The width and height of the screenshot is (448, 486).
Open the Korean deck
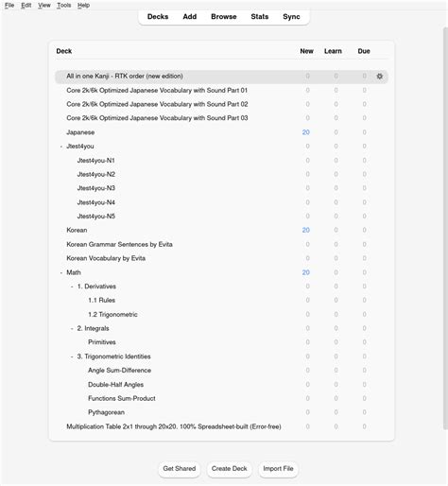77,230
